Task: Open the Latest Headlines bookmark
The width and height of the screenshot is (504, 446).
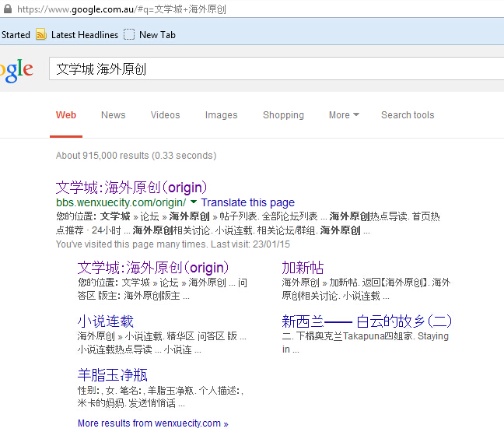Action: (85, 34)
